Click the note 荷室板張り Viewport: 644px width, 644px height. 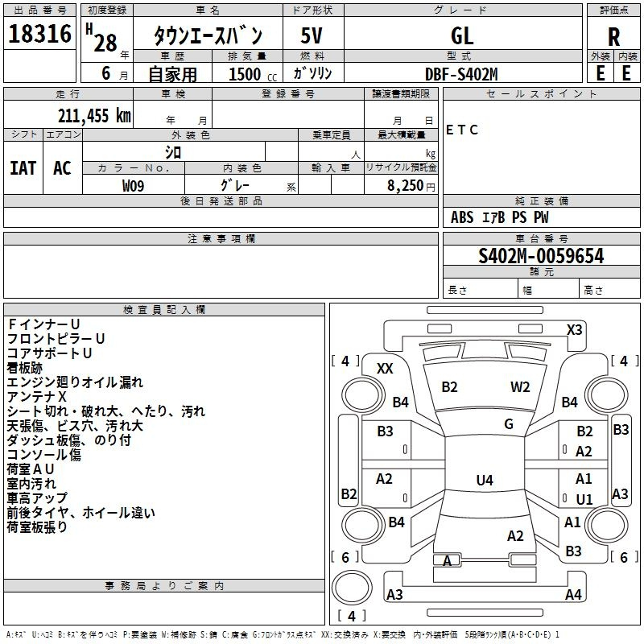tap(37, 527)
